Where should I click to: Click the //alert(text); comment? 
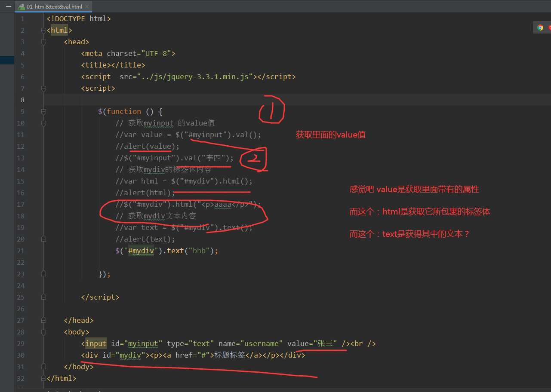145,239
